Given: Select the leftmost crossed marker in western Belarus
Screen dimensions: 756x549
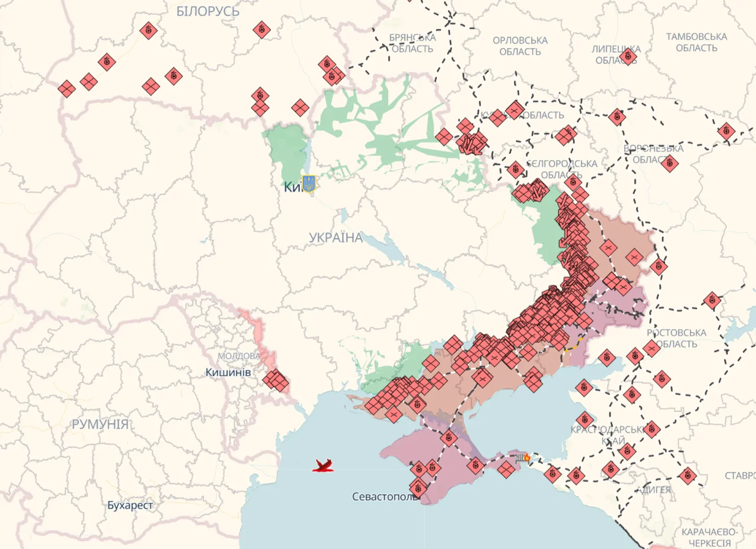Looking at the screenshot, I should pyautogui.click(x=66, y=89).
